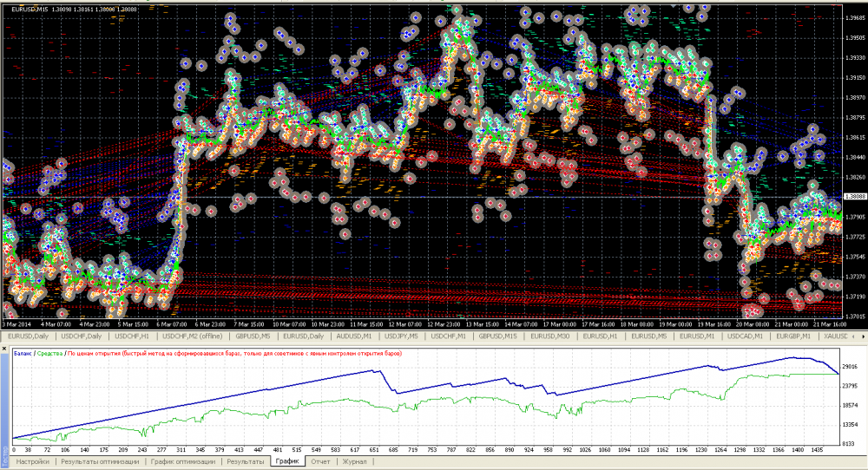Screen dimensions: 868x470
Task: Click price scale value 1.38795
Action: coord(855,118)
